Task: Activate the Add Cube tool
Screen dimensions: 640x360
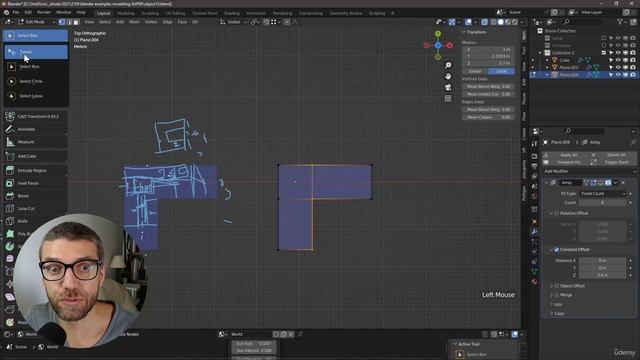Action: coord(36,156)
